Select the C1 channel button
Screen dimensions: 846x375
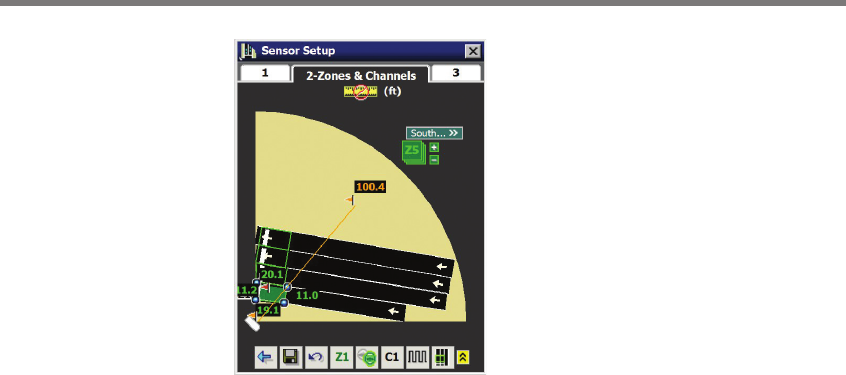tap(392, 357)
